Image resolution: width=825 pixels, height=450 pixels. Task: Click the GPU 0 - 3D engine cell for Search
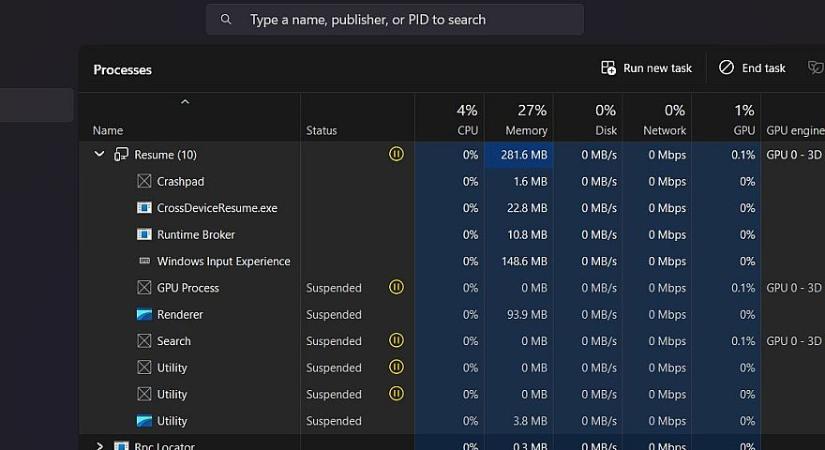point(793,341)
